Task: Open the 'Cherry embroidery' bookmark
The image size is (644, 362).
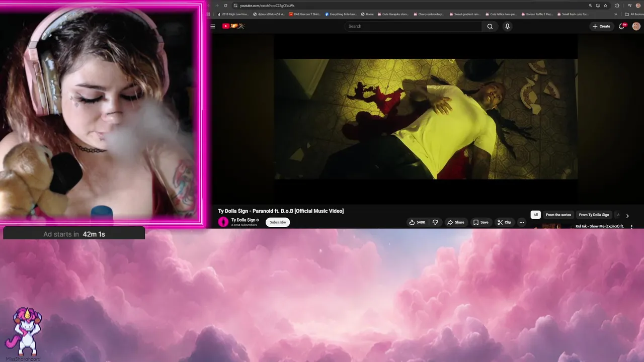Action: (429, 14)
